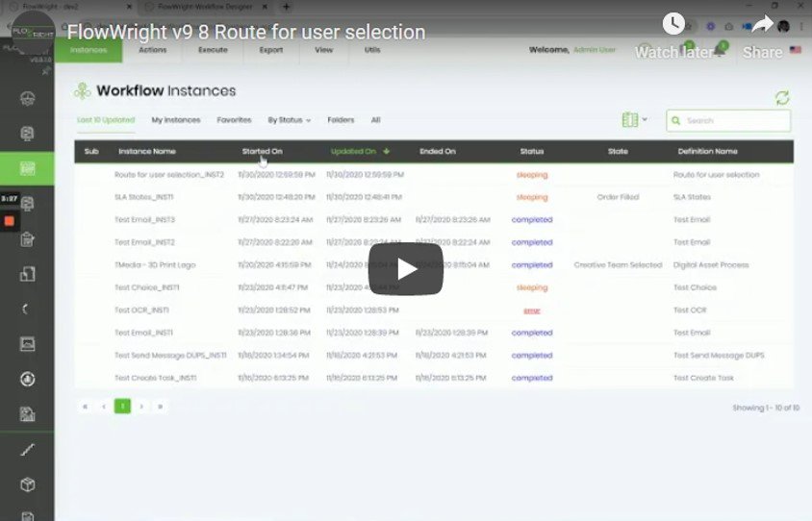Open Route for user selection_INST2 instance
The width and height of the screenshot is (812, 521).
click(169, 175)
